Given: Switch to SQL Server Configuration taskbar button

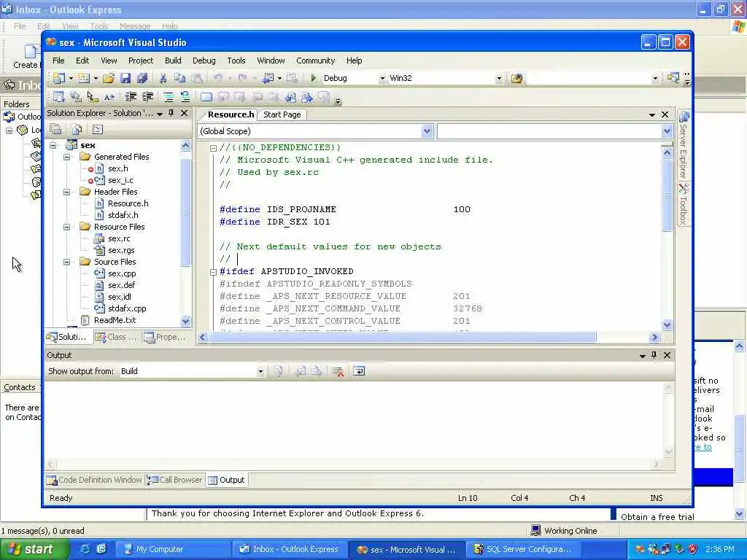Looking at the screenshot, I should tap(522, 550).
